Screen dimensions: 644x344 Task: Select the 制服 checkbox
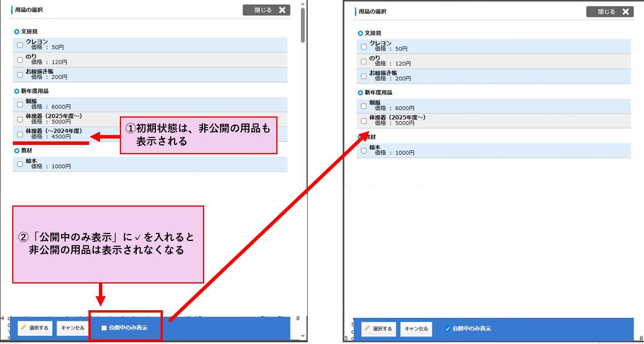pyautogui.click(x=19, y=104)
